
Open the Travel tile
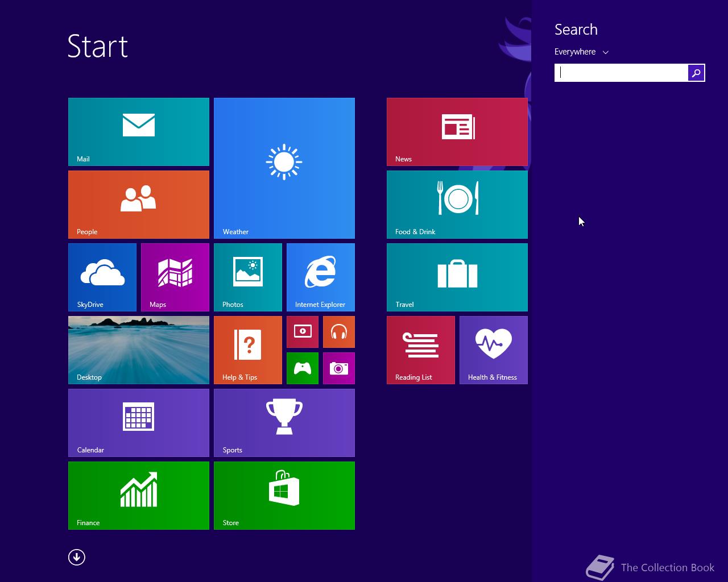[x=457, y=277]
